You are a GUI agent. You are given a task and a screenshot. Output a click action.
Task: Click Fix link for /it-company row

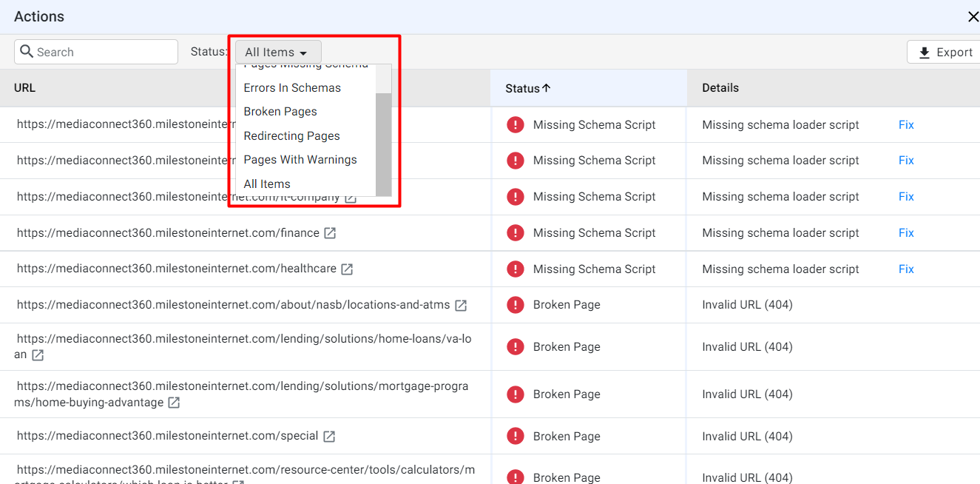pos(906,196)
